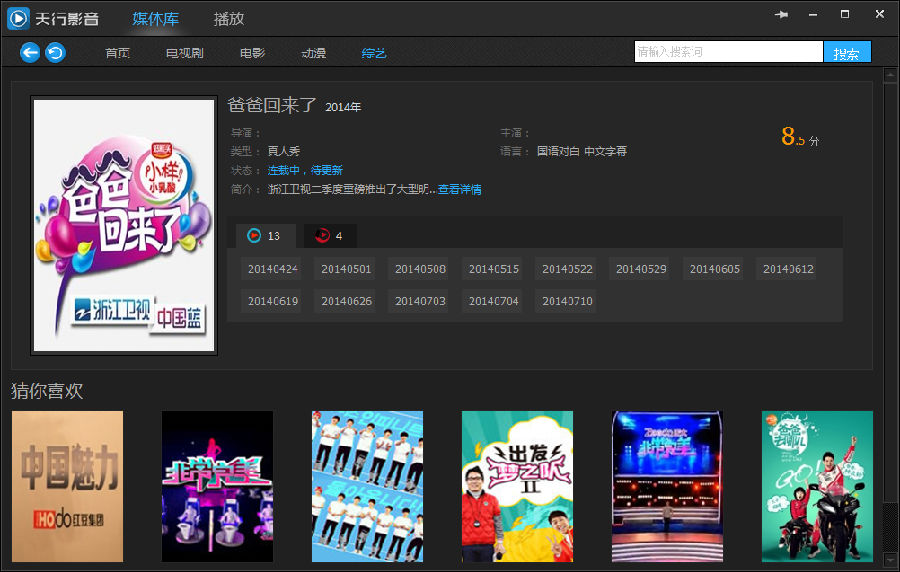Play episode 20140529

(x=641, y=269)
